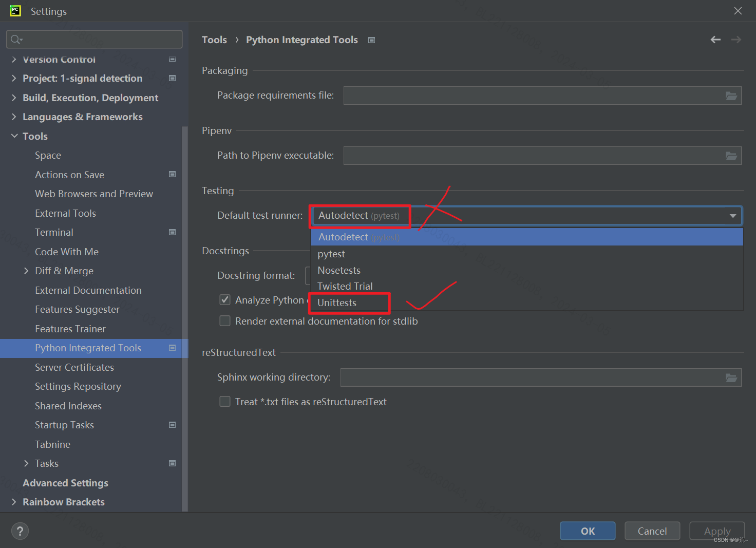Screen dimensions: 756x548
Task: Open Code With Me settings
Action: tap(67, 252)
